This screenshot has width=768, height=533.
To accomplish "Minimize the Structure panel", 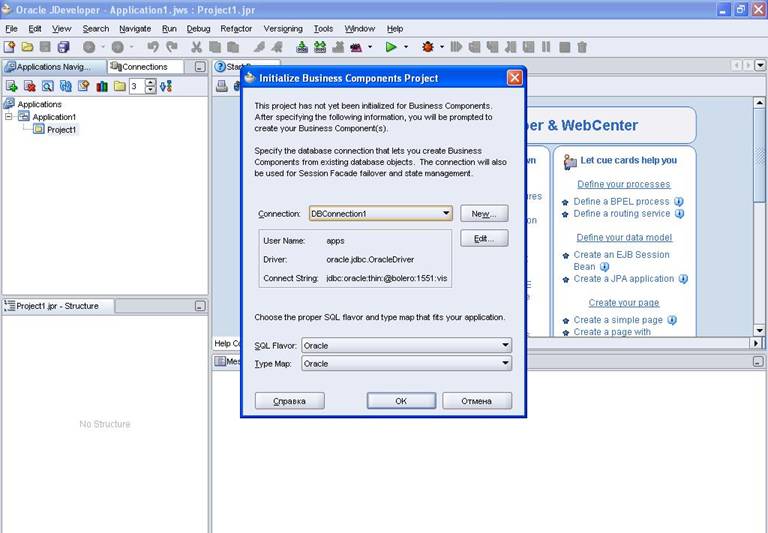I will point(200,306).
